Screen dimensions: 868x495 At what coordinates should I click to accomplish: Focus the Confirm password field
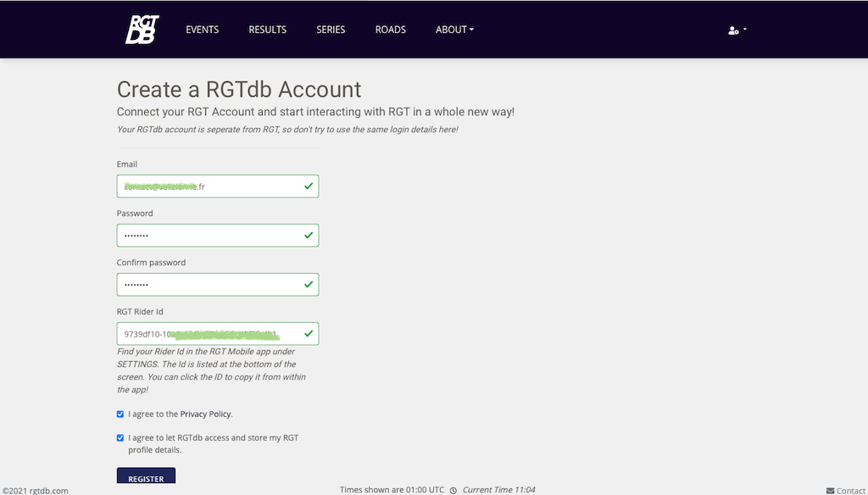point(218,285)
